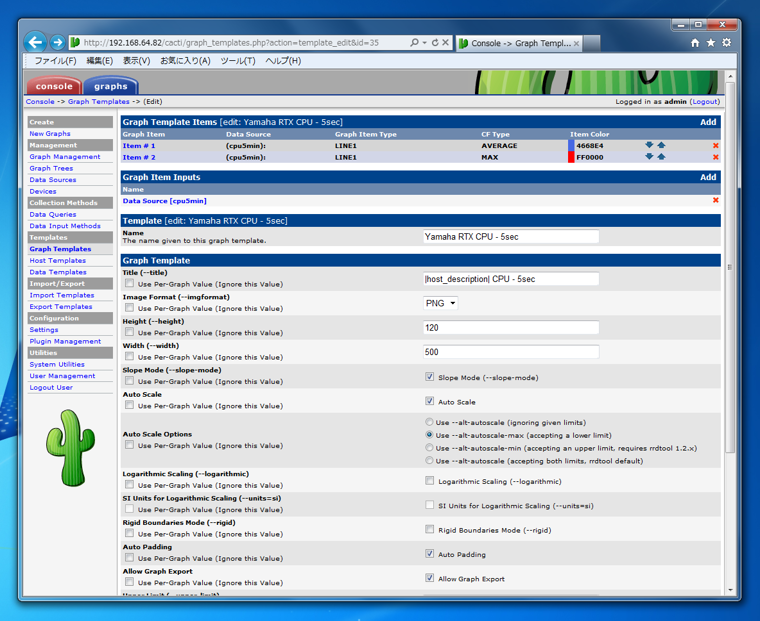Viewport: 760px width, 621px height.
Task: Click the Logout link in header
Action: pos(705,102)
